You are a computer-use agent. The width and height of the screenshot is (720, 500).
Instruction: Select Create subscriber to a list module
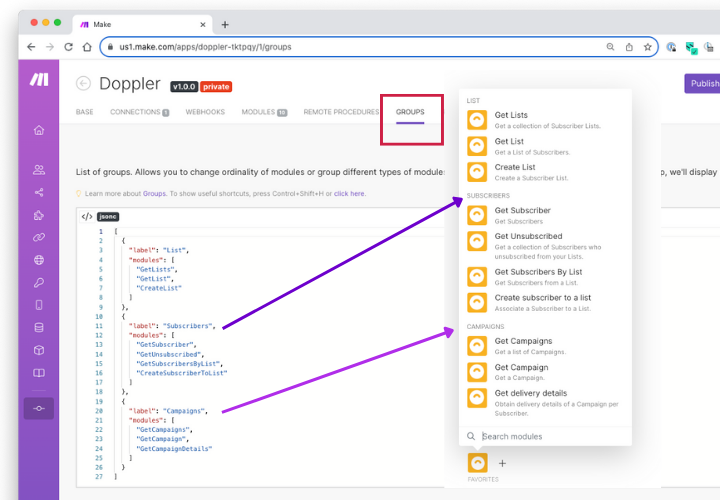pos(546,303)
